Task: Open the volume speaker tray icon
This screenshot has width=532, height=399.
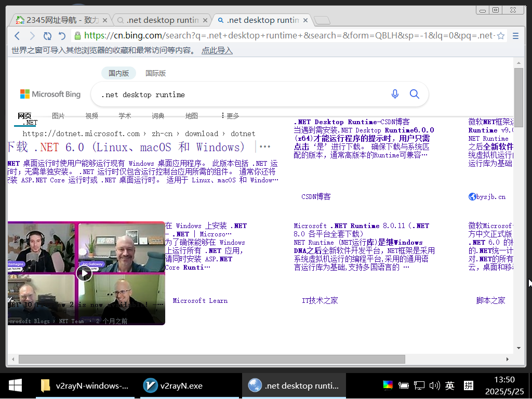Action: pos(434,385)
